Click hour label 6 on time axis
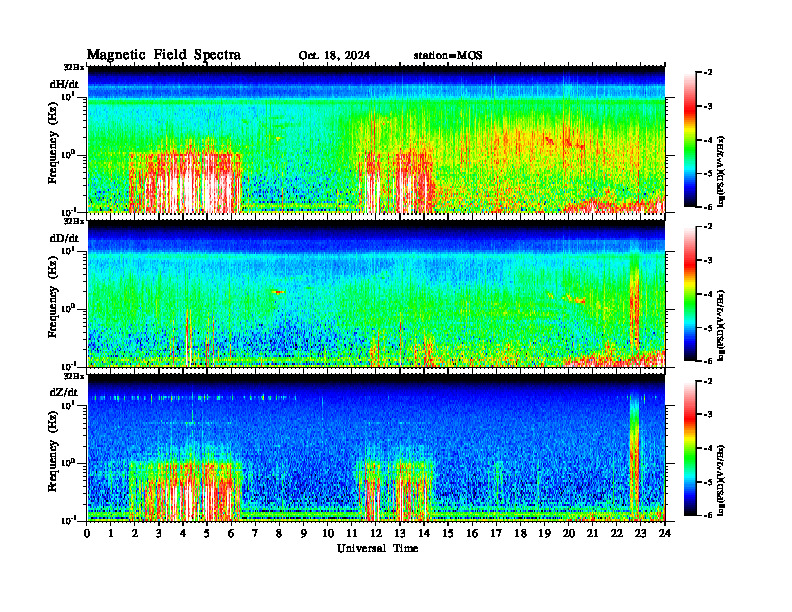This screenshot has width=792, height=612. coord(231,534)
